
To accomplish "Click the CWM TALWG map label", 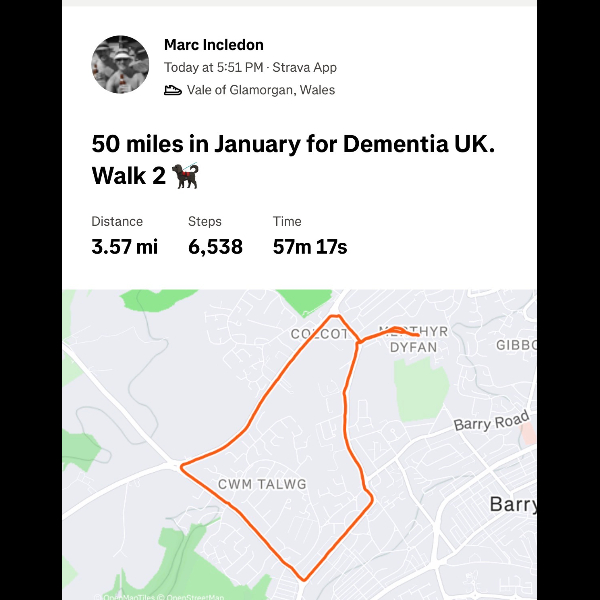I will pyautogui.click(x=262, y=485).
